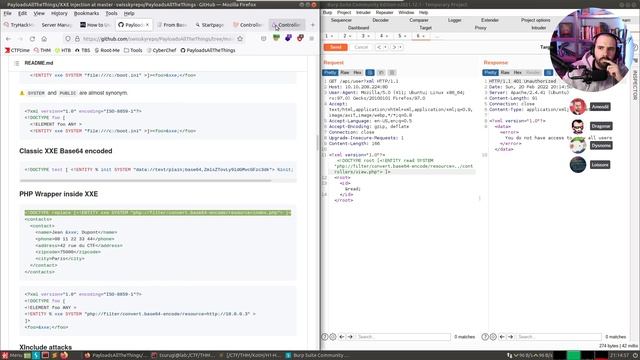Switch to Startpage browser tab
The image size is (640, 360).
[x=210, y=25]
